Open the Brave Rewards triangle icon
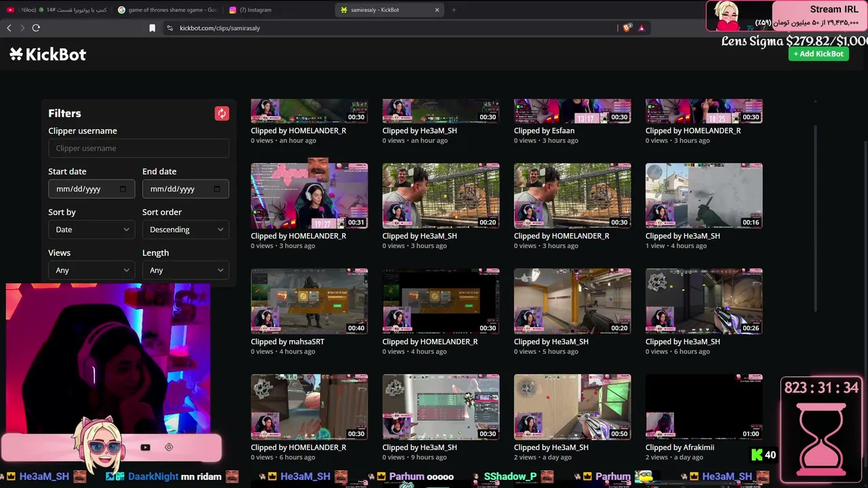The height and width of the screenshot is (488, 868). [642, 28]
